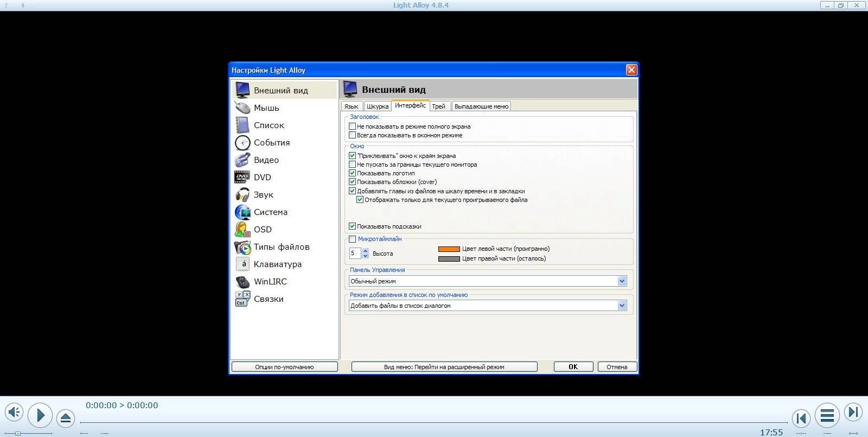Click the 0:00:00 > 0:00:00 time display
The image size is (868, 437).
click(x=122, y=405)
